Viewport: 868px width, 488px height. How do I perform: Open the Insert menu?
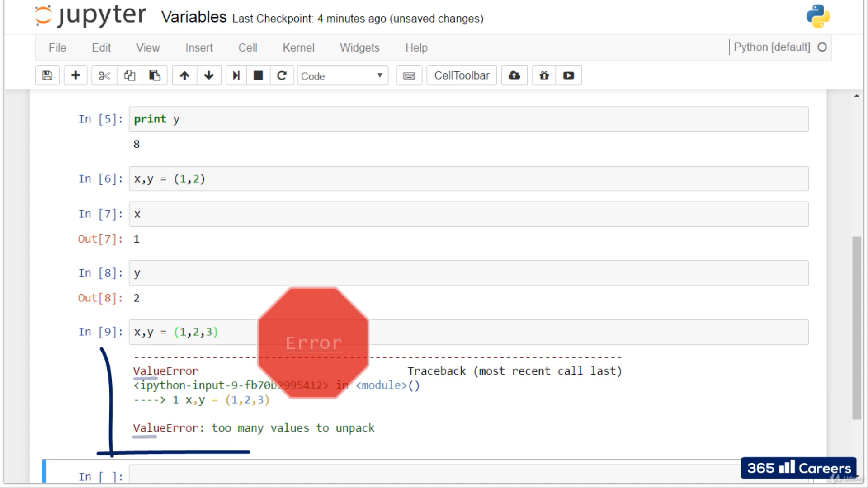coord(199,47)
